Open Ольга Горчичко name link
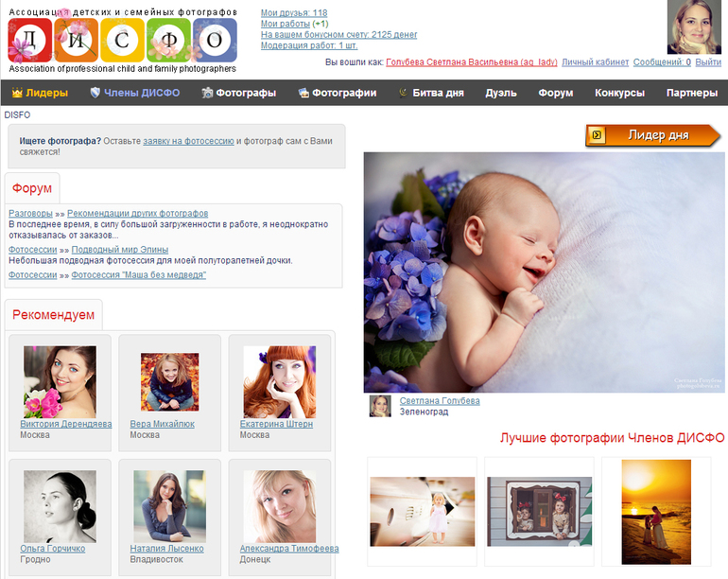 (52, 549)
